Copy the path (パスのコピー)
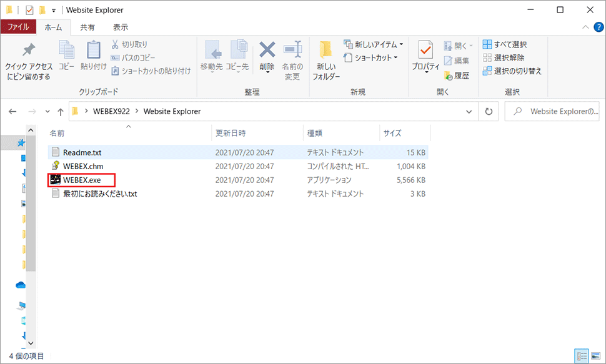606x364 pixels. (x=133, y=58)
